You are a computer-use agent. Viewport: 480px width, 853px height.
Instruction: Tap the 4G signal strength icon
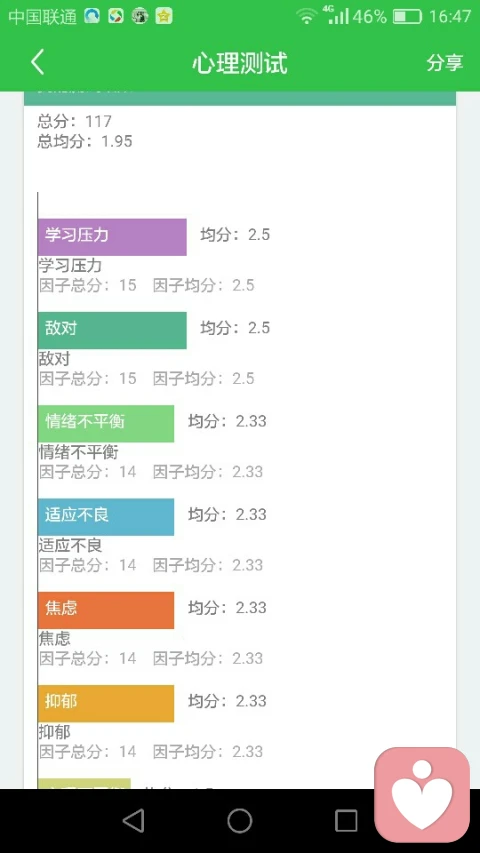point(336,15)
